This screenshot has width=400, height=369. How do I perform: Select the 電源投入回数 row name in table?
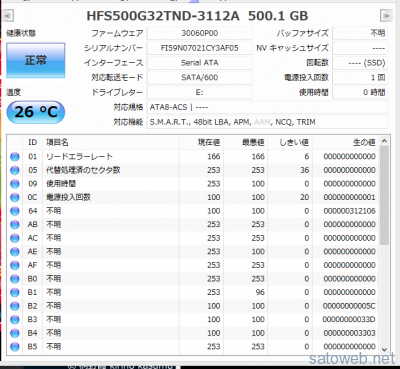click(x=68, y=197)
